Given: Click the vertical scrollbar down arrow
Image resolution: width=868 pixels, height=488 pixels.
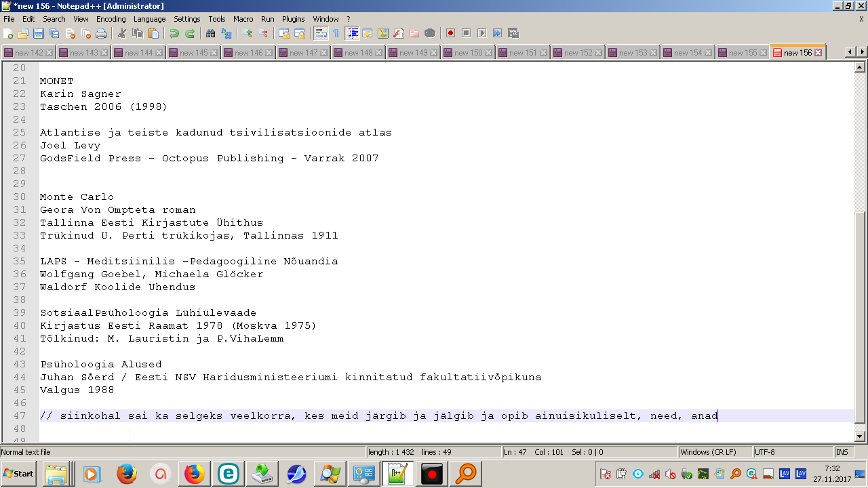Looking at the screenshot, I should 860,436.
